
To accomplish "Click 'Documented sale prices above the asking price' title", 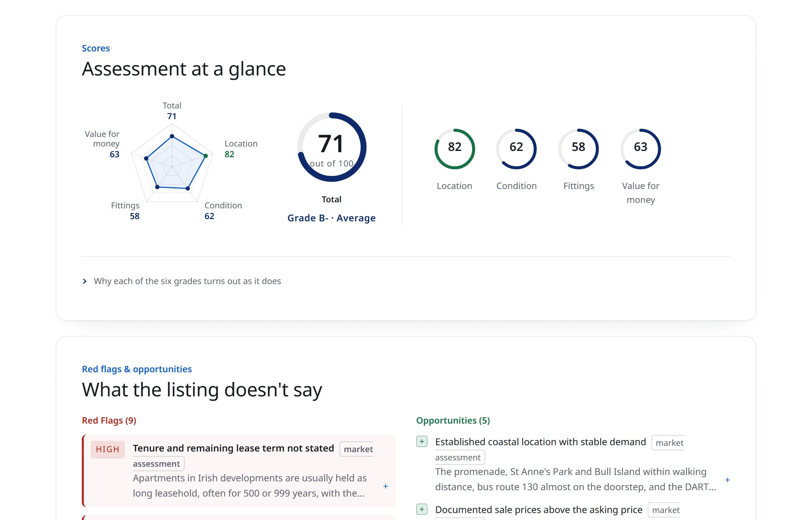I will 539,509.
